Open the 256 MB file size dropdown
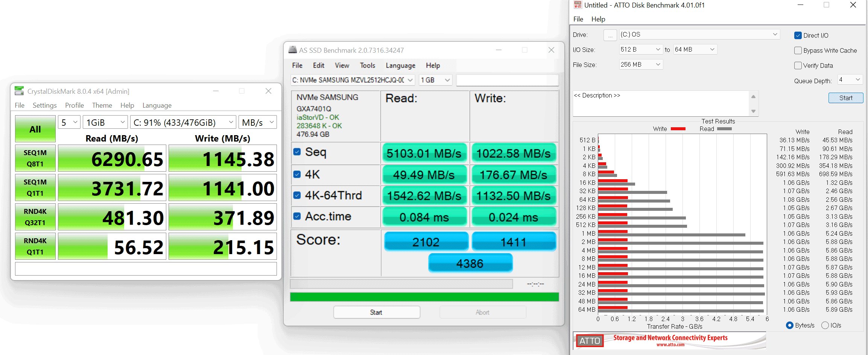Image resolution: width=868 pixels, height=355 pixels. (641, 64)
